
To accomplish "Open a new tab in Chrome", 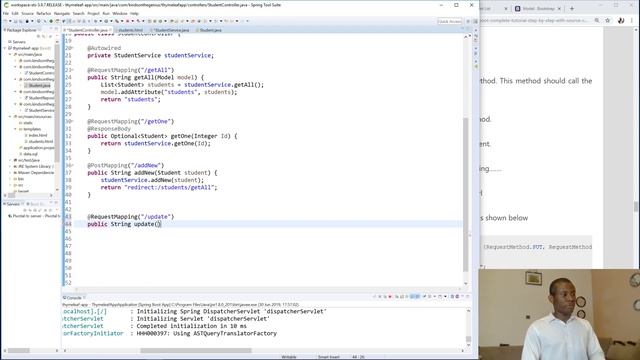I will point(572,9).
